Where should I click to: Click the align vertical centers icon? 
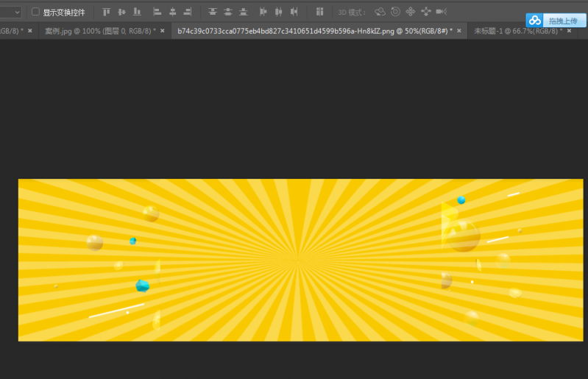tap(121, 12)
